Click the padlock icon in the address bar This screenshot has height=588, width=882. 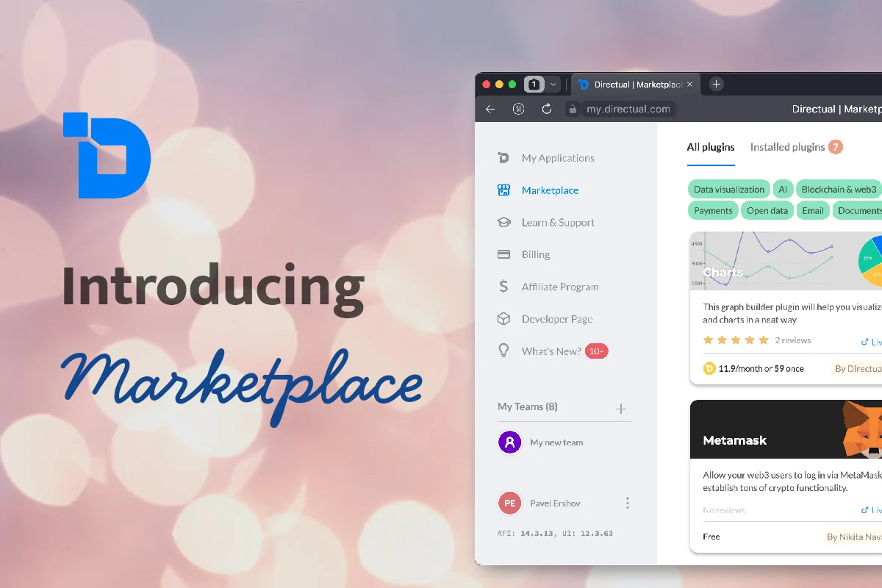[x=572, y=108]
